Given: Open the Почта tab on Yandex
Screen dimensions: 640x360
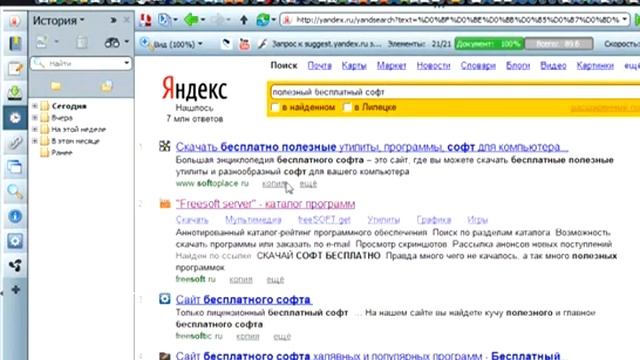Looking at the screenshot, I should pos(320,66).
